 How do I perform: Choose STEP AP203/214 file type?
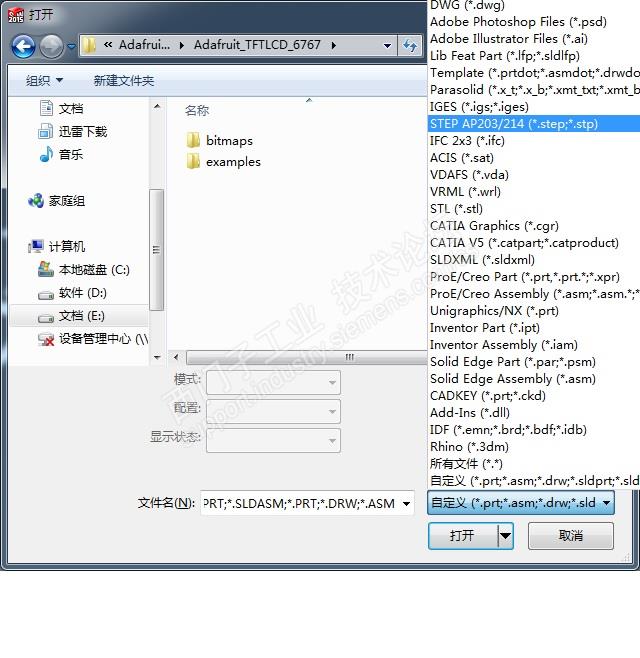click(533, 124)
